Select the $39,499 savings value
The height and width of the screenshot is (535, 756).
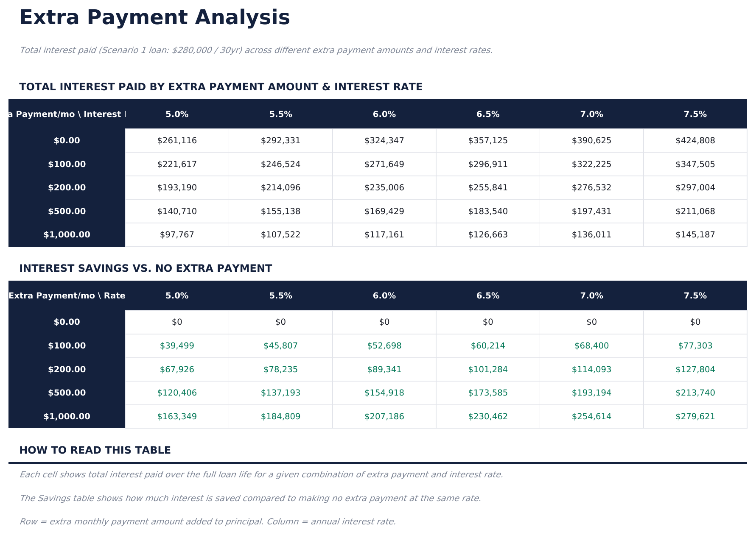pos(177,346)
